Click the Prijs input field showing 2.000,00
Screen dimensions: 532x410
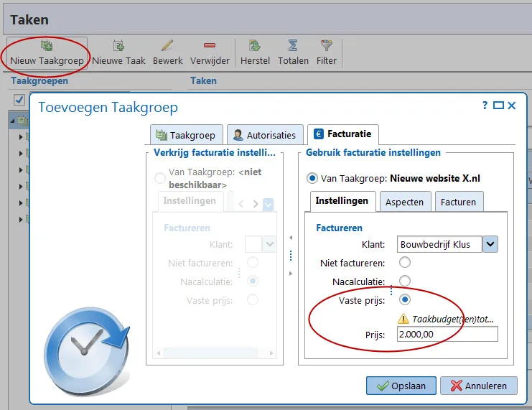point(447,335)
